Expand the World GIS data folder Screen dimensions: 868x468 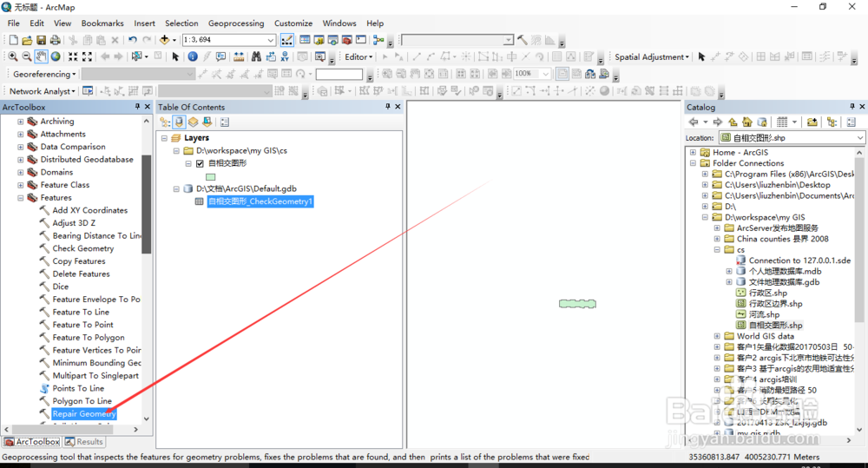718,336
